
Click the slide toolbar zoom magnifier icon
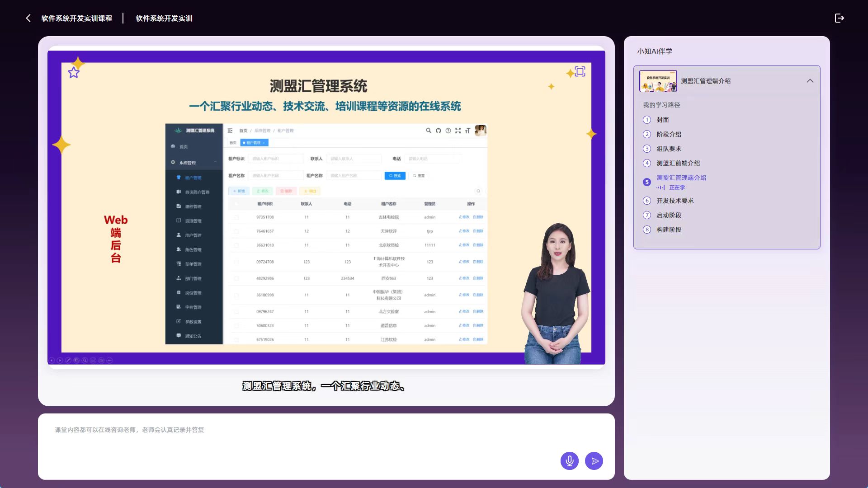[x=85, y=360]
